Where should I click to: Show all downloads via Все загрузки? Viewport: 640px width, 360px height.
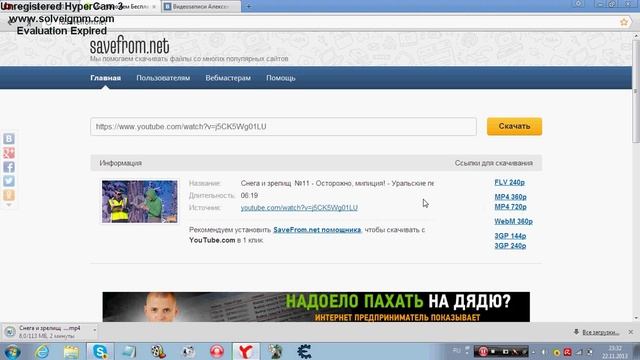[600, 332]
